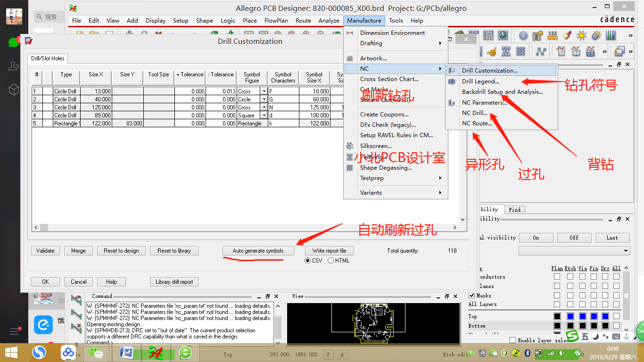Click the Windows Start button
Screen dimensions: 644x362
click(x=11, y=352)
